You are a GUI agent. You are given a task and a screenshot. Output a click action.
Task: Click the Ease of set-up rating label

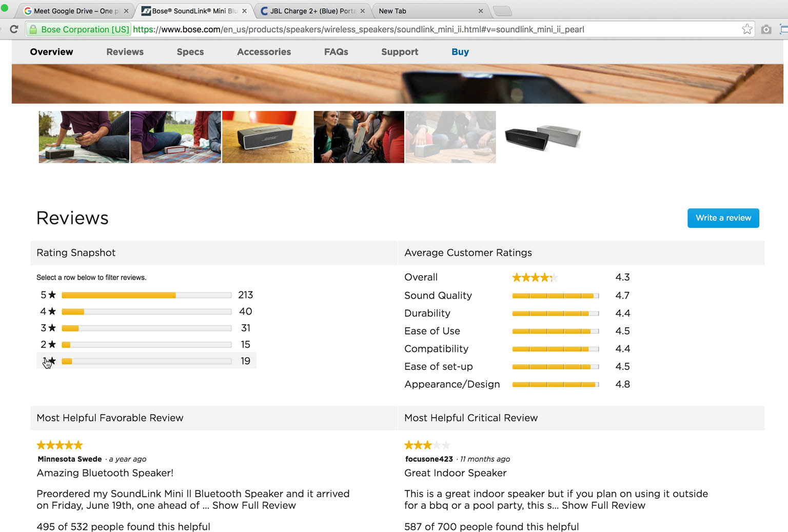pyautogui.click(x=439, y=366)
